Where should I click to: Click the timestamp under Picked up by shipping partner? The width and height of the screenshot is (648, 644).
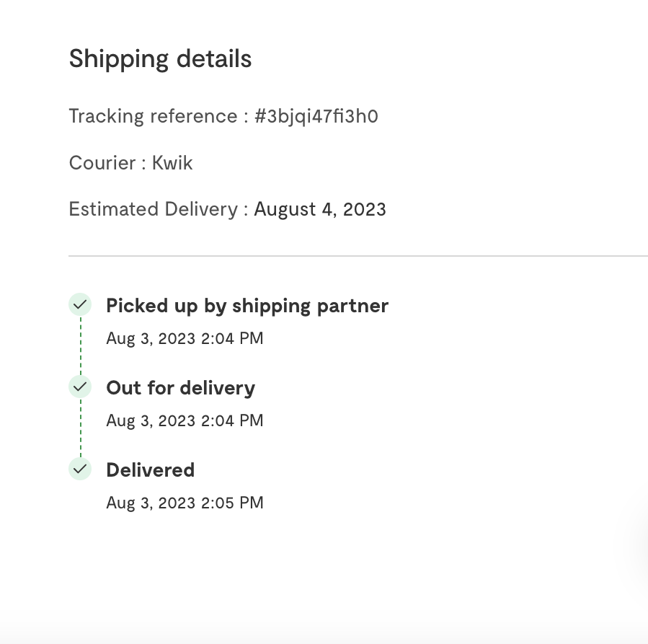pos(185,338)
